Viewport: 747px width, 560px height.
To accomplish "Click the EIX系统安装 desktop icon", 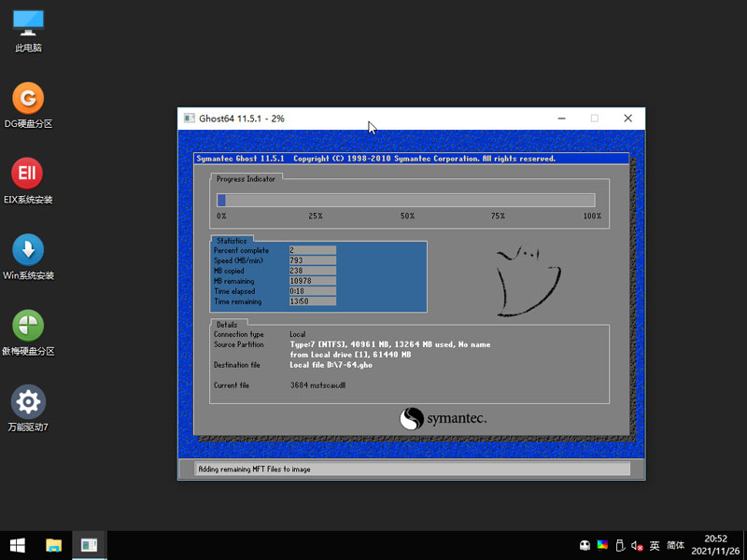I will 28,181.
